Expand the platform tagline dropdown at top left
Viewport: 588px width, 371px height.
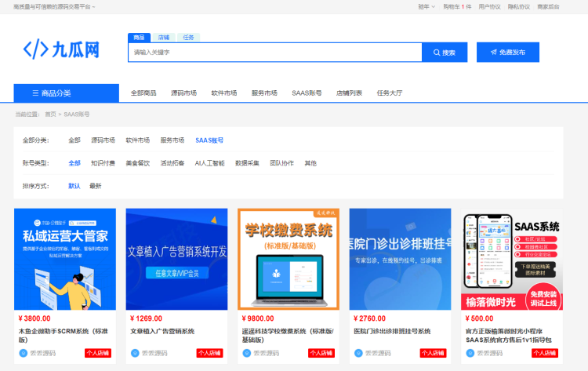tap(54, 6)
